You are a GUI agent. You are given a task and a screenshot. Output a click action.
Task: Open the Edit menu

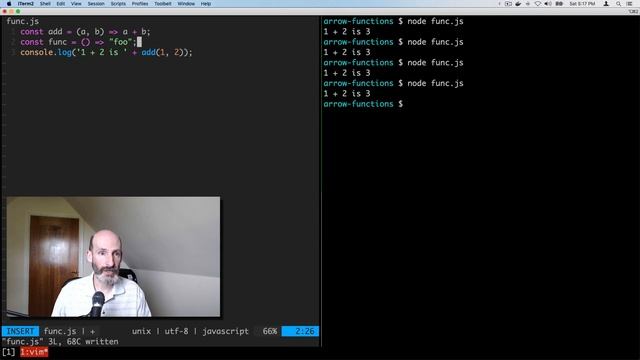pos(61,4)
